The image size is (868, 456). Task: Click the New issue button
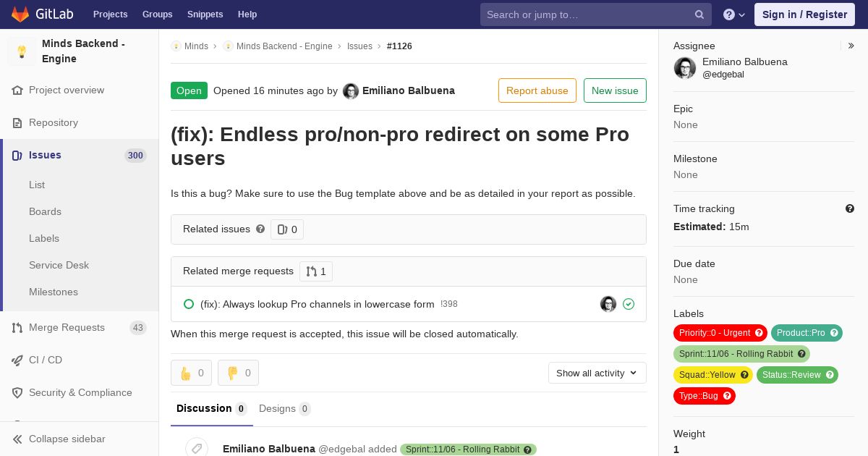tap(615, 90)
